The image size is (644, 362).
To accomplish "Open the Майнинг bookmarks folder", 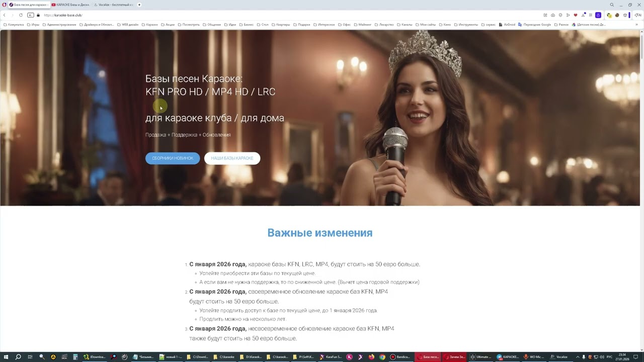I will [x=363, y=24].
